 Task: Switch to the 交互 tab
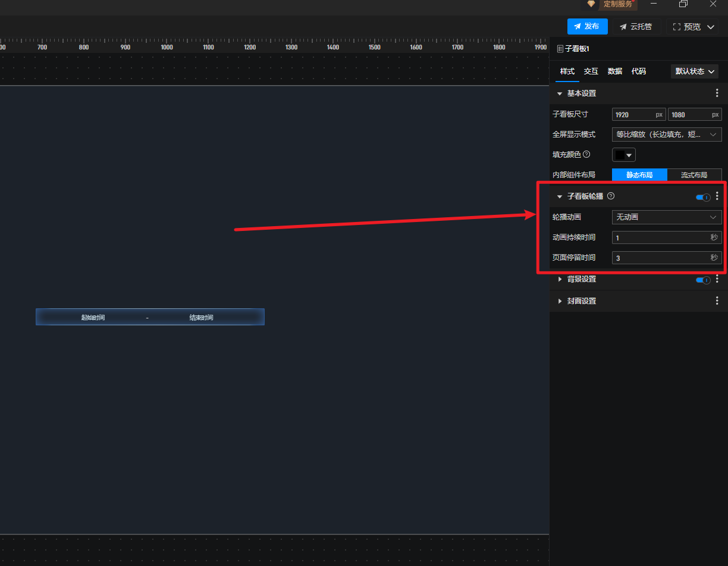(591, 71)
